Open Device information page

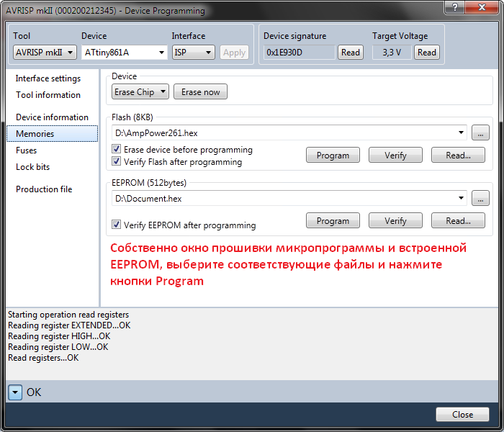click(52, 117)
